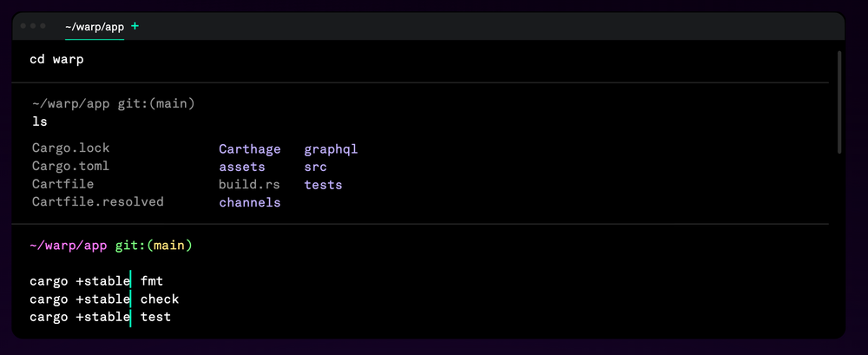Click the graphql directory name
The width and height of the screenshot is (868, 355).
tap(331, 149)
